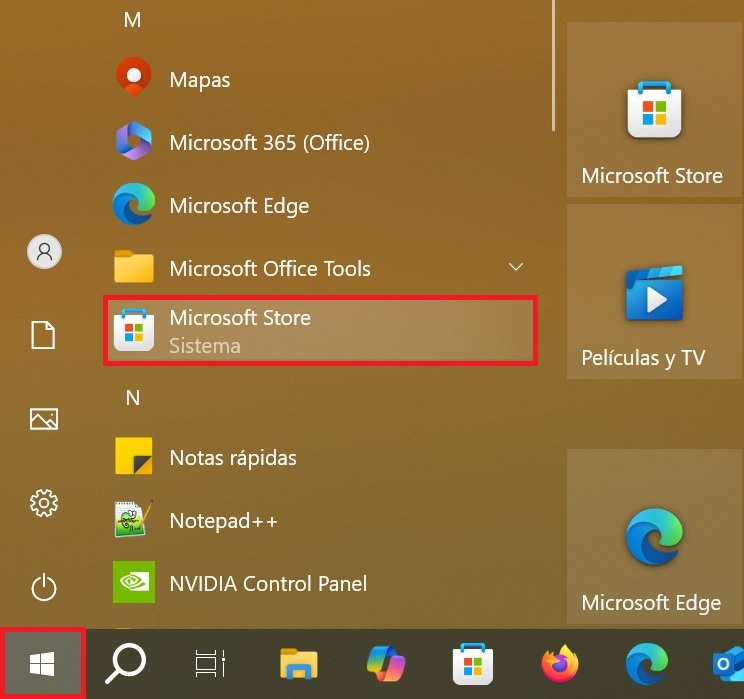Screen dimensions: 744x699
Task: Open the user account menu
Action: (x=44, y=251)
